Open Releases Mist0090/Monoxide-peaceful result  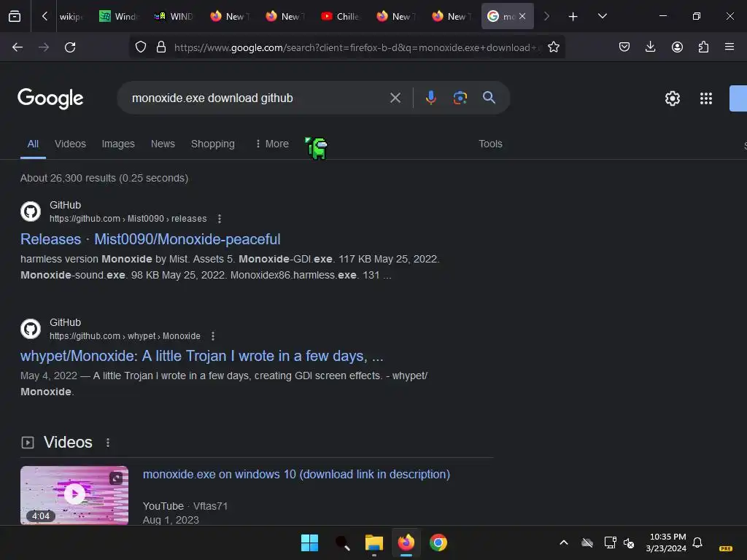tap(150, 239)
